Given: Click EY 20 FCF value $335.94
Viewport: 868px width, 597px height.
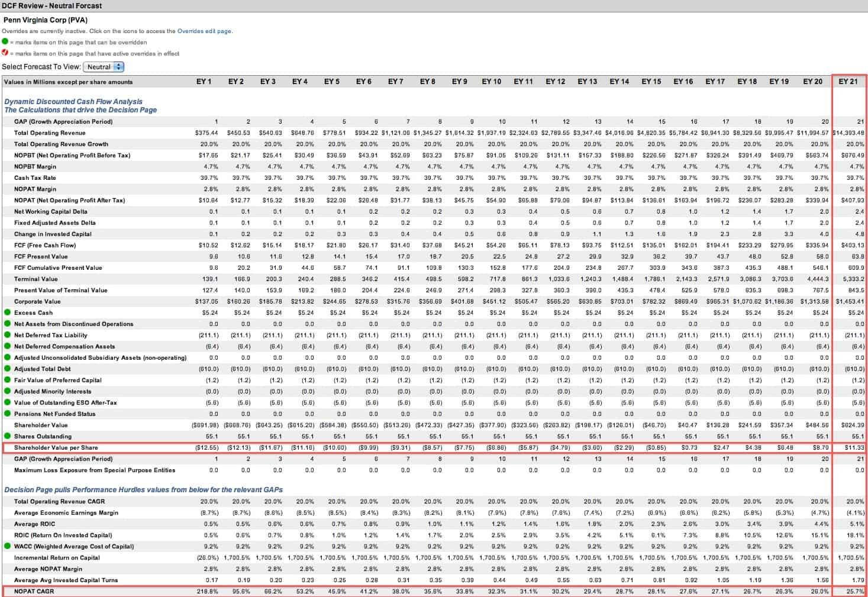Looking at the screenshot, I should pyautogui.click(x=818, y=245).
